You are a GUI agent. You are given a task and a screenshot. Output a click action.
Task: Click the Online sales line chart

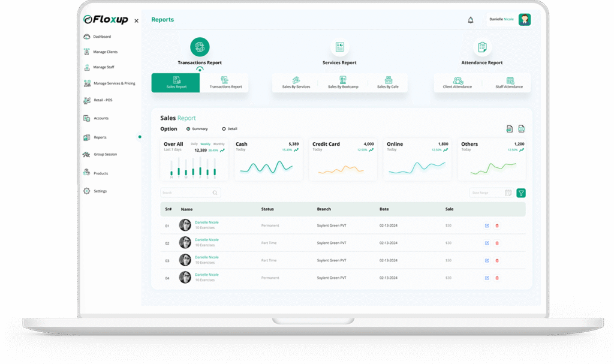tap(417, 168)
